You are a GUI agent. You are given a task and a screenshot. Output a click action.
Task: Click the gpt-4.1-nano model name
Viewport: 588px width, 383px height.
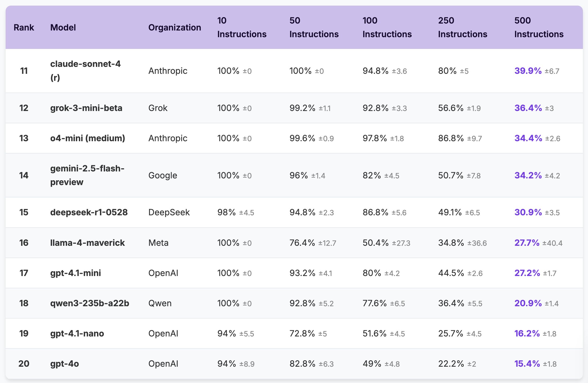77,334
